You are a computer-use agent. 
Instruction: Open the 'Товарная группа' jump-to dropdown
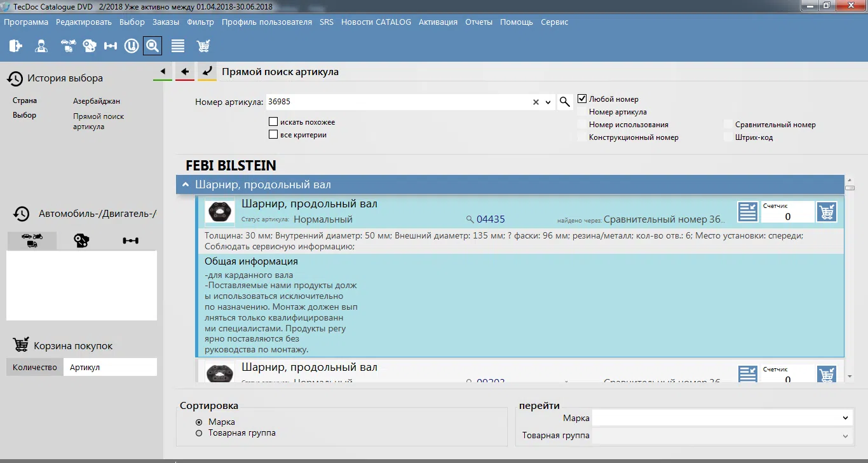(x=845, y=436)
